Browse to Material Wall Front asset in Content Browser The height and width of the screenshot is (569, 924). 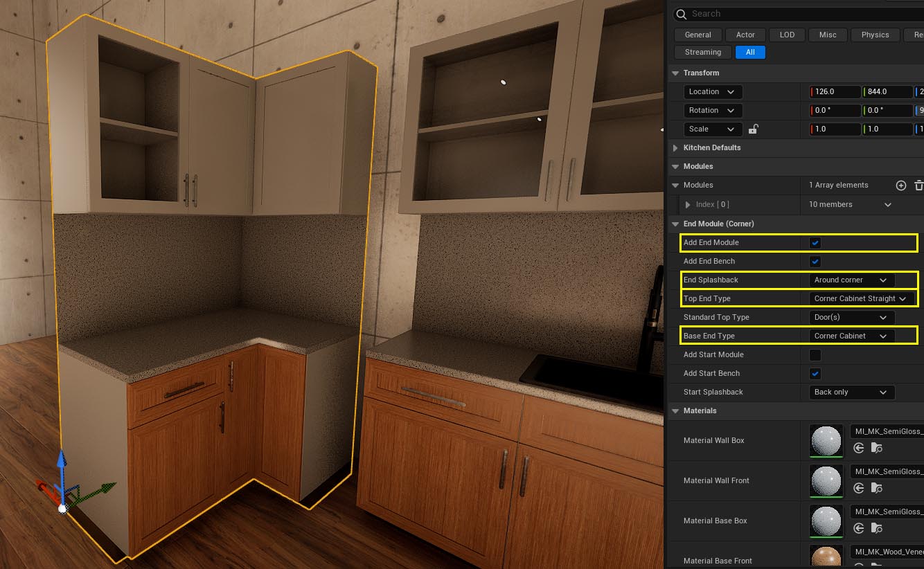876,488
